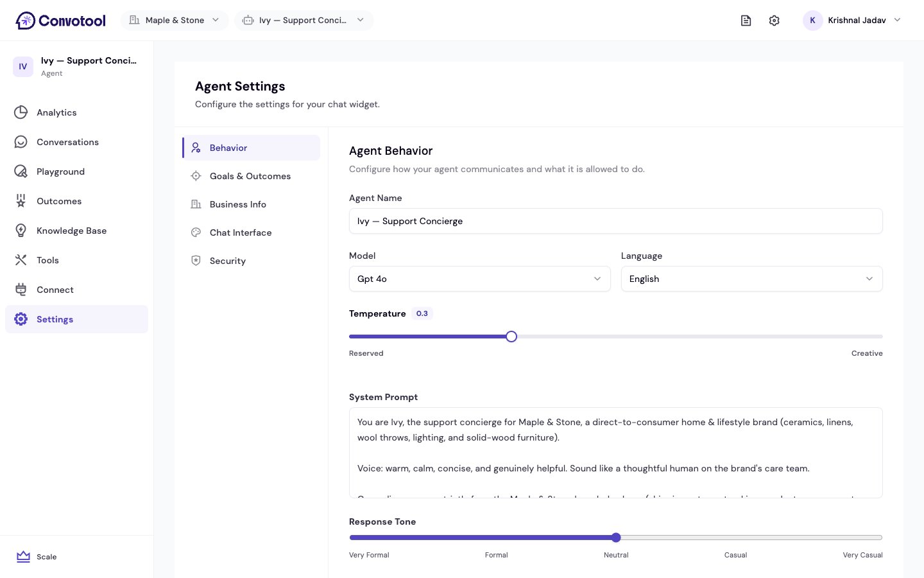The height and width of the screenshot is (578, 924).
Task: Click the Outcomes star icon
Action: pyautogui.click(x=21, y=201)
